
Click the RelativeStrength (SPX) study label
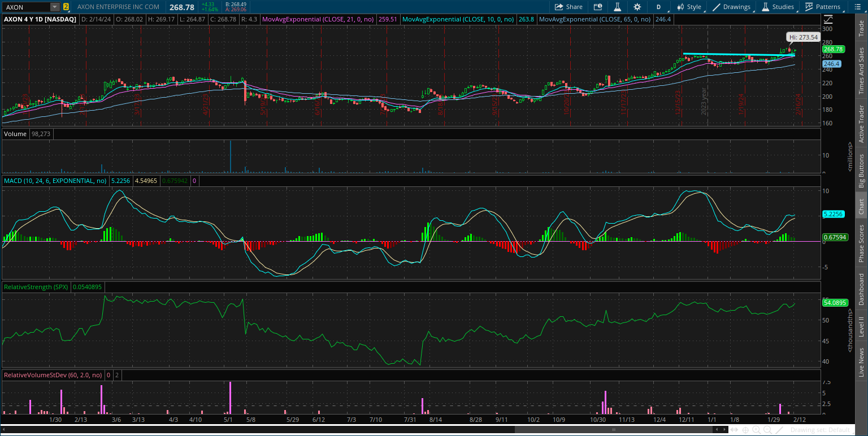(36, 287)
